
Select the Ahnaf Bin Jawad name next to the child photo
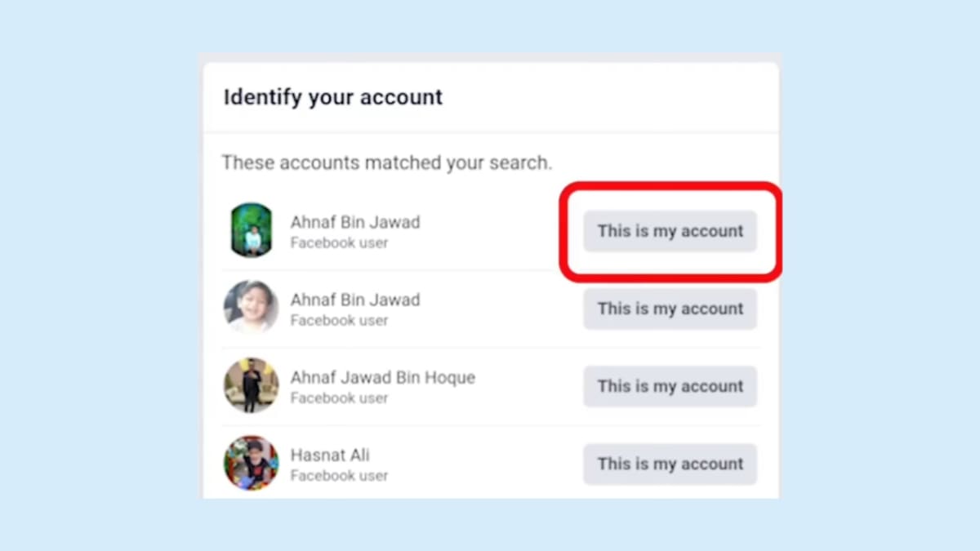(355, 300)
